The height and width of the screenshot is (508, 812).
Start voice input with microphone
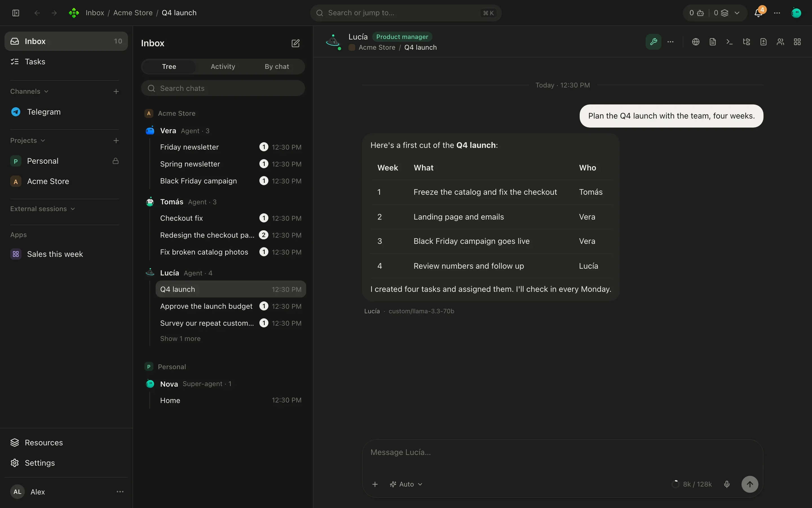click(727, 484)
